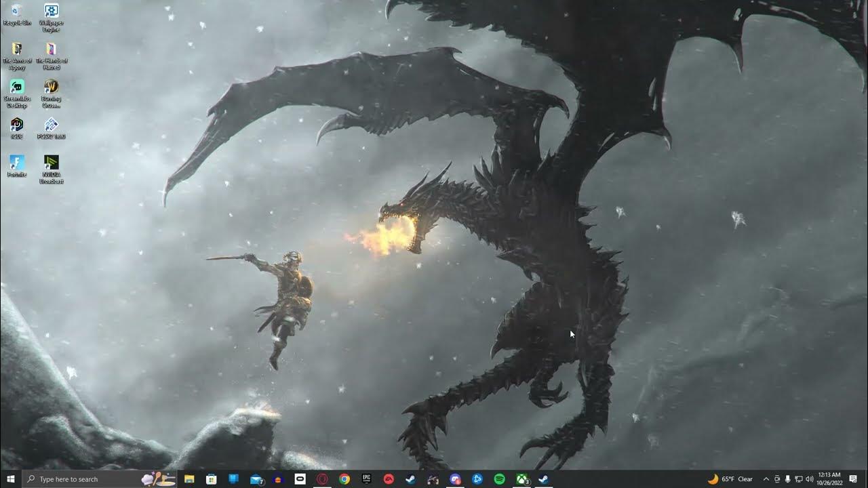
Task: Open Microsoft Store from the taskbar
Action: pos(212,479)
